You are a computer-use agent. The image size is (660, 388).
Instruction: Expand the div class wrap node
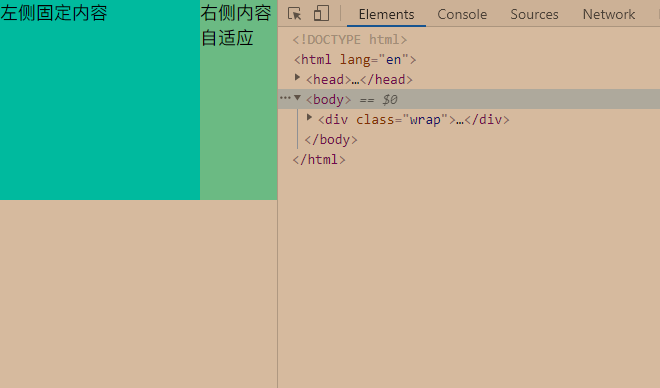coord(309,117)
